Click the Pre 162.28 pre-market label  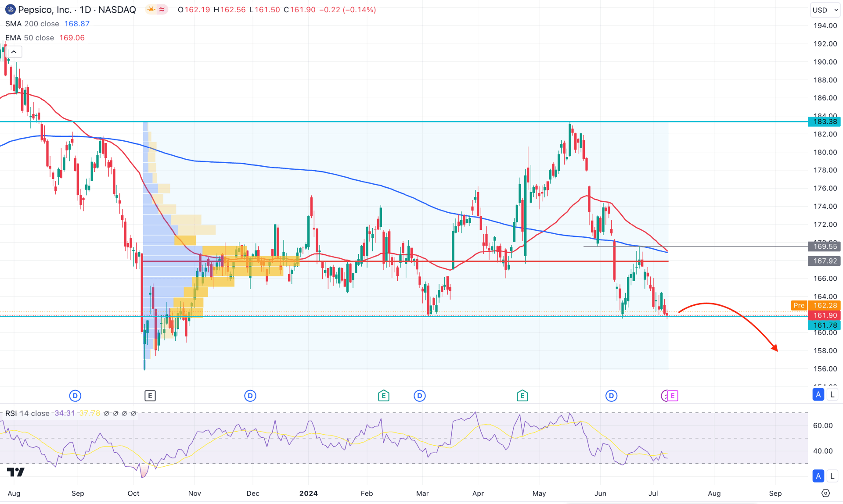tap(815, 305)
